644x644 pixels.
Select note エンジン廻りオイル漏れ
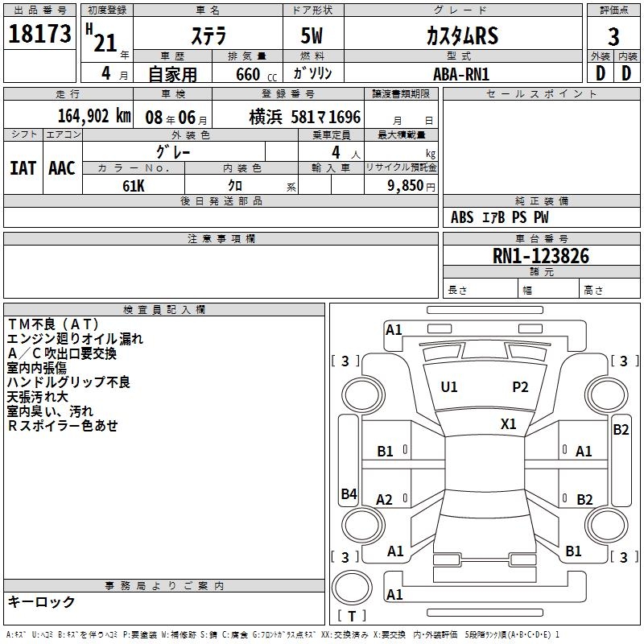(x=75, y=339)
